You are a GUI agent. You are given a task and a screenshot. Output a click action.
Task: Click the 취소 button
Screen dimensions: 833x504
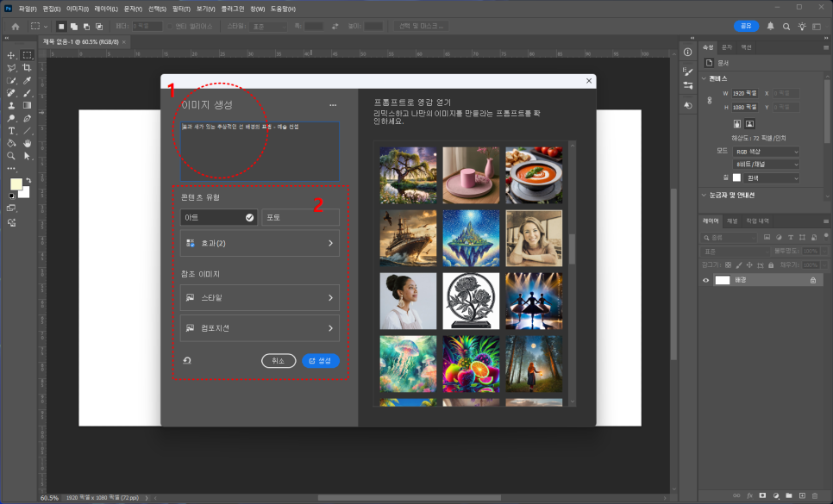click(279, 361)
